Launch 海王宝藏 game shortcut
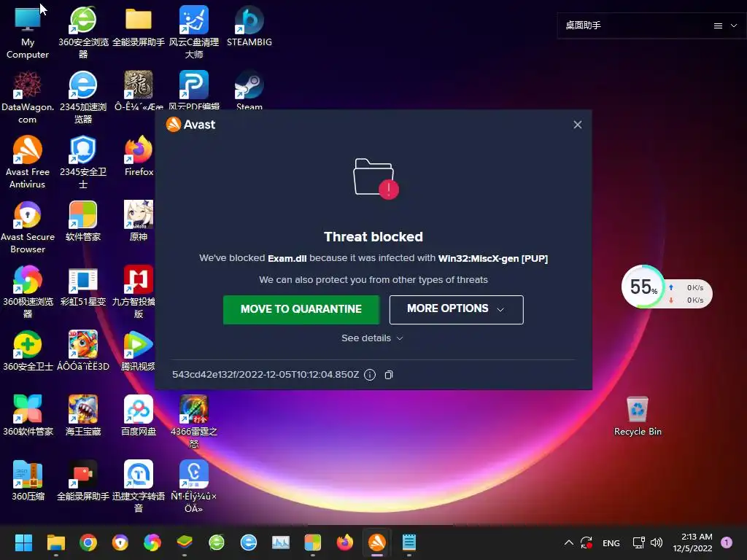The image size is (747, 560). [x=83, y=415]
